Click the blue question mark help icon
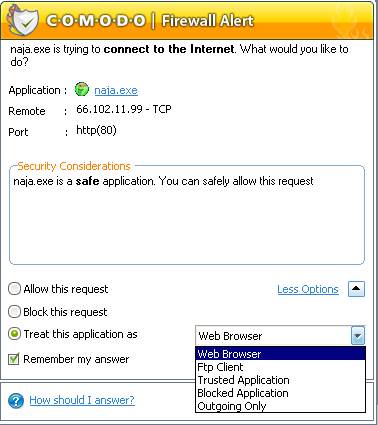The width and height of the screenshot is (378, 425). [16, 401]
